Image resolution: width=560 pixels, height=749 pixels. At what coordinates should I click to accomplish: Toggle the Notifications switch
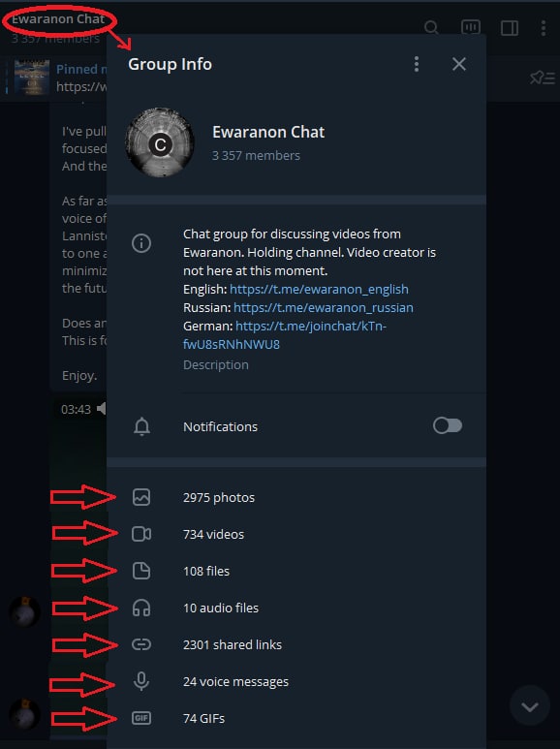[448, 425]
